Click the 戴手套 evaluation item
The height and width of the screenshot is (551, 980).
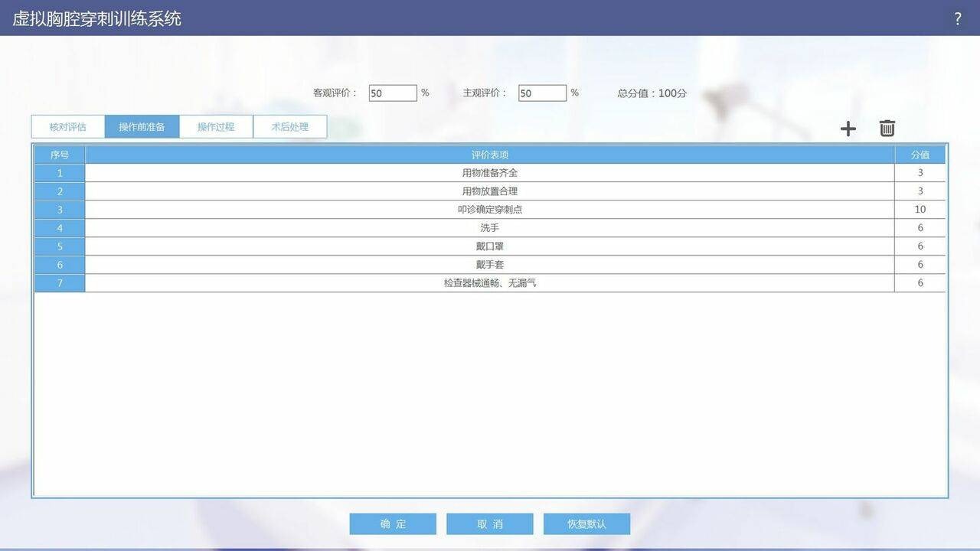(x=490, y=265)
